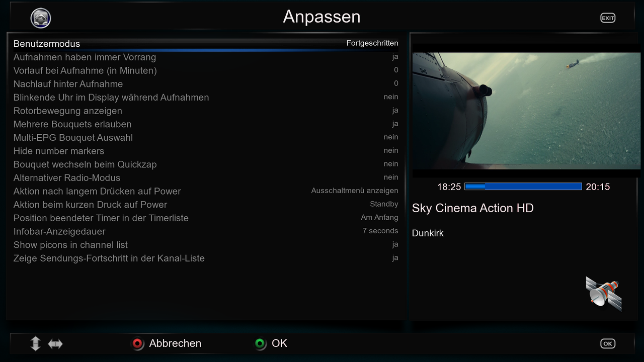Click the satellite dish icon
Screen dimensions: 644x362
[x=603, y=294]
